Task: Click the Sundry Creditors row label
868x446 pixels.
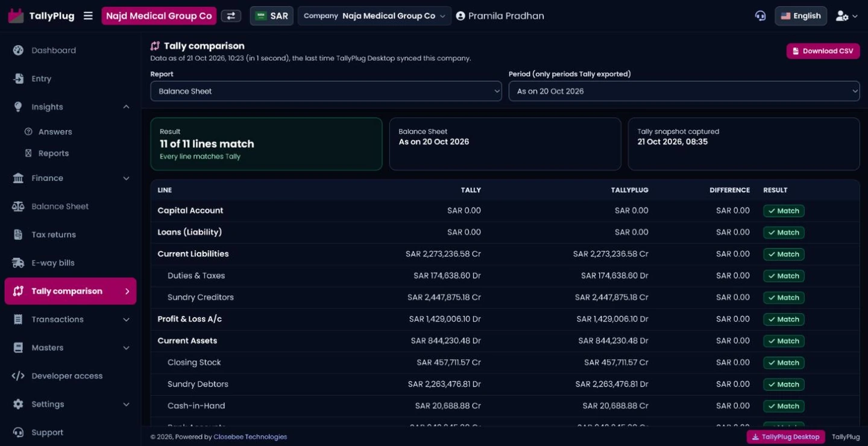Action: point(201,297)
